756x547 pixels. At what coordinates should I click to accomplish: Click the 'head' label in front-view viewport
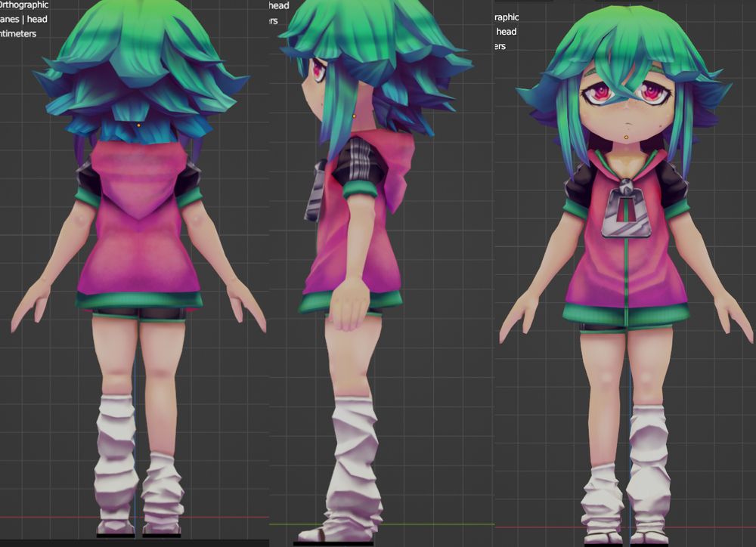pos(507,32)
